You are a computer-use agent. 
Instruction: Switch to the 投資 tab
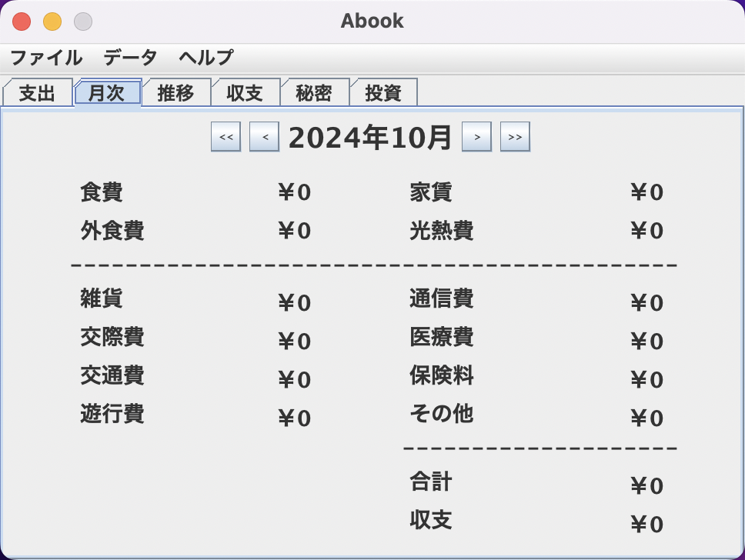pos(383,93)
